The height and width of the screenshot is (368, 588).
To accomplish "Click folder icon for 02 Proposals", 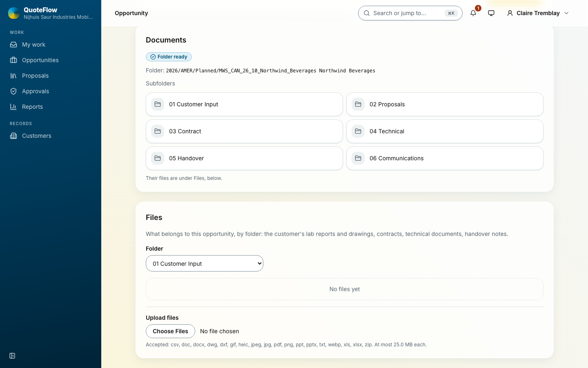I will [358, 104].
